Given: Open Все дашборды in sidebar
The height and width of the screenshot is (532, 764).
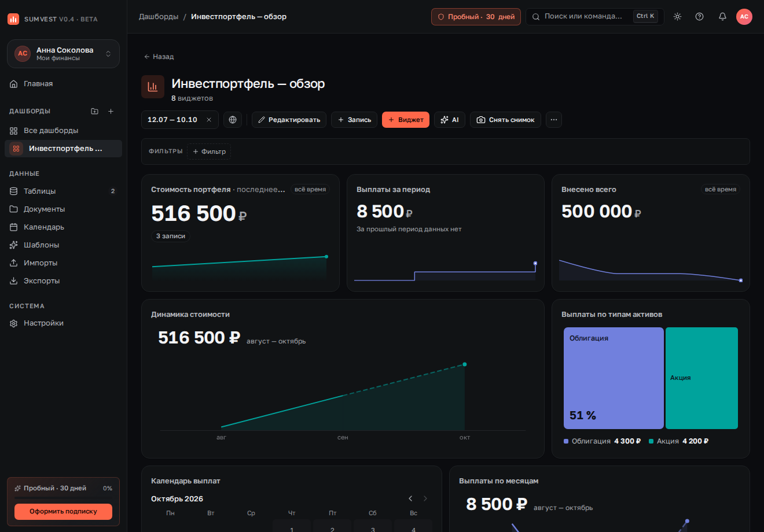Looking at the screenshot, I should [x=64, y=131].
